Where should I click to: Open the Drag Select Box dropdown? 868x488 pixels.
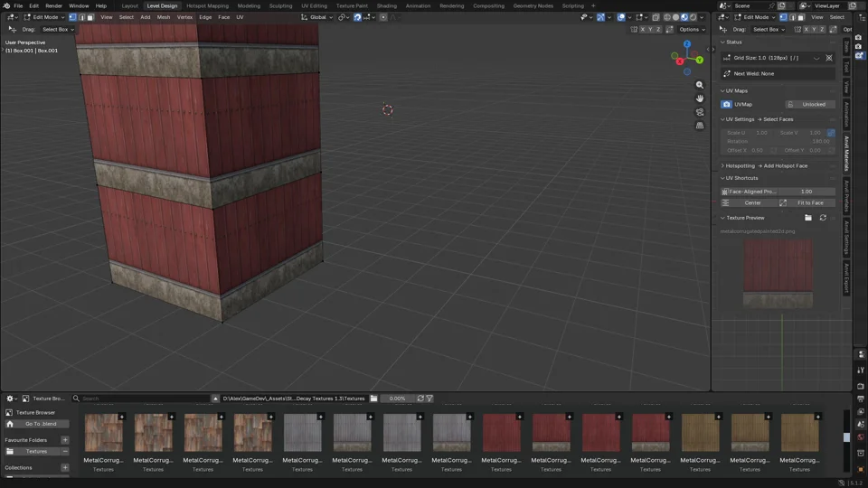point(58,29)
